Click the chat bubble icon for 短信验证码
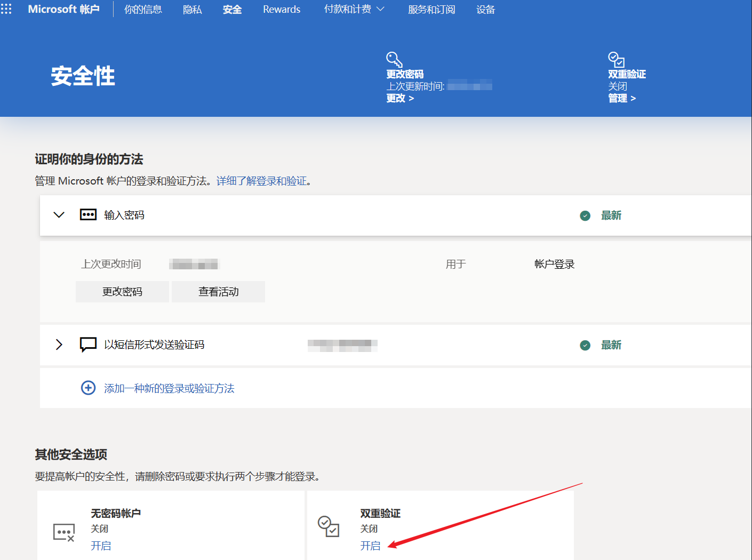The image size is (752, 560). click(88, 345)
